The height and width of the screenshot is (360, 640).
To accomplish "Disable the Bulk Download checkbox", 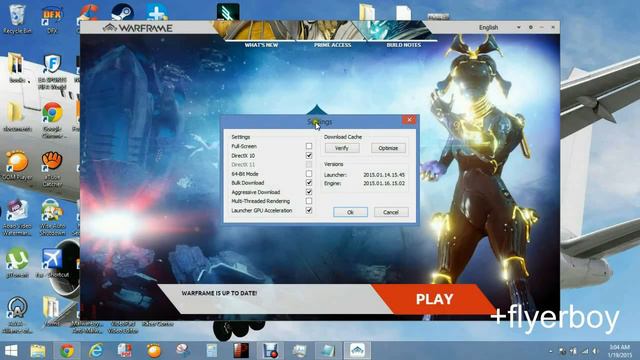I will [x=309, y=183].
